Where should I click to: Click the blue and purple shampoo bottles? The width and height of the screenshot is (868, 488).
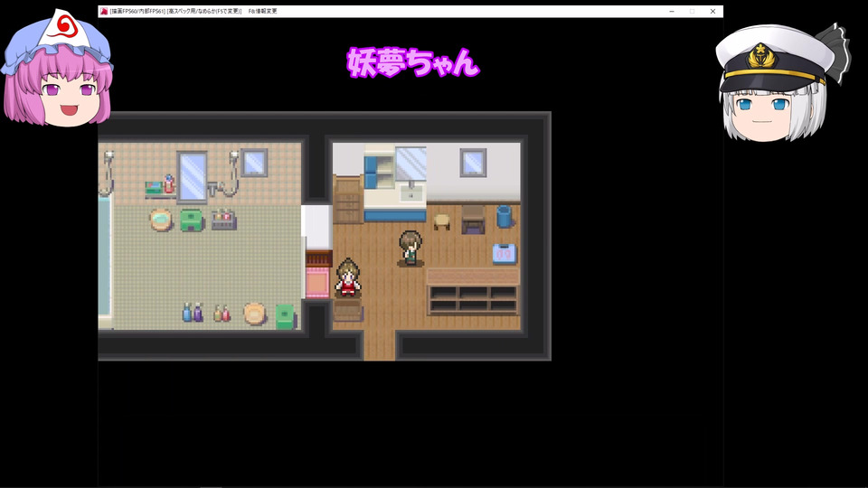click(193, 313)
